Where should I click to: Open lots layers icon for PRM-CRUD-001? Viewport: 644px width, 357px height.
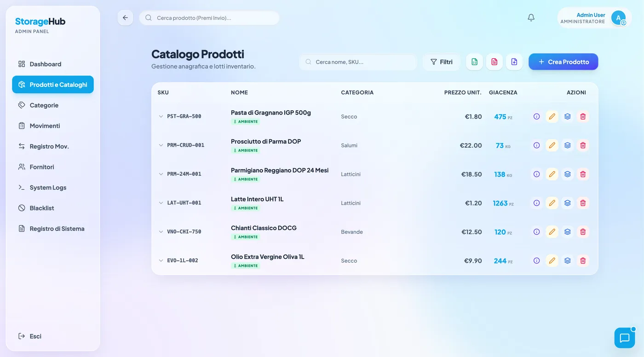click(x=567, y=145)
